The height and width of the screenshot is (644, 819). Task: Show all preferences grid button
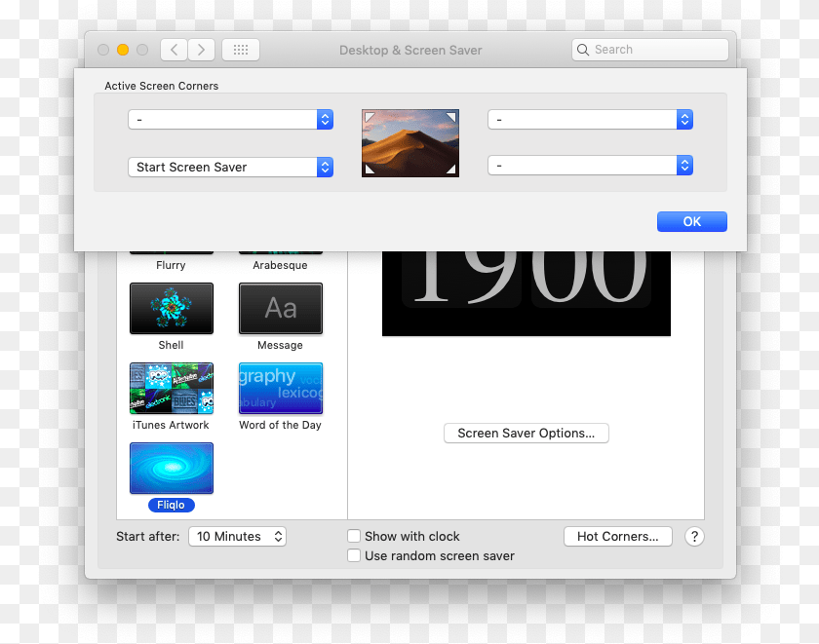pos(241,50)
